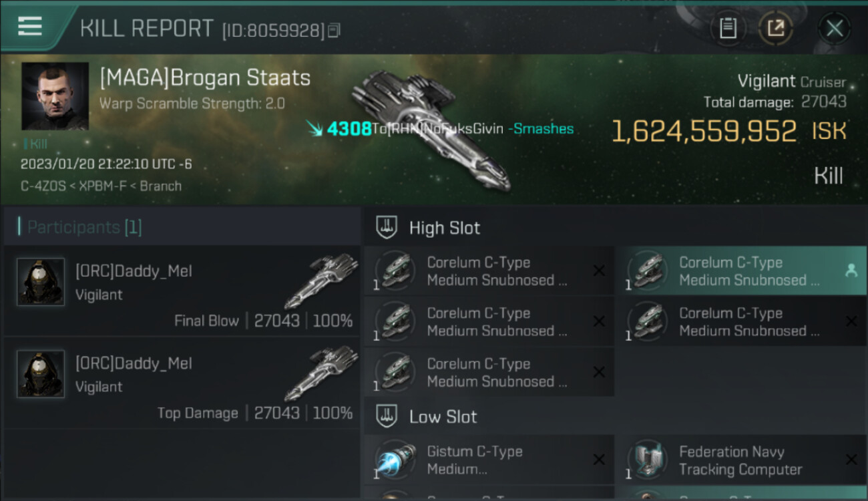Click the 1,624,559,952 ISK value

tap(704, 132)
